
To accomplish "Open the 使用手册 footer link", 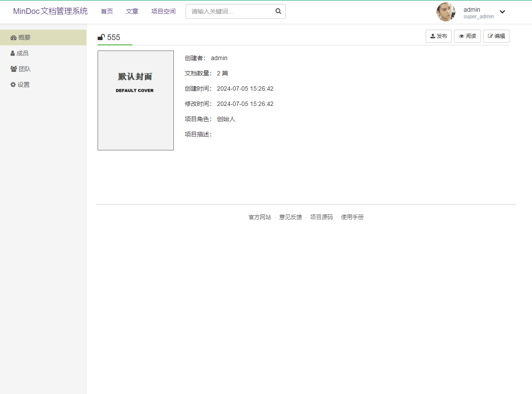I will tap(352, 217).
